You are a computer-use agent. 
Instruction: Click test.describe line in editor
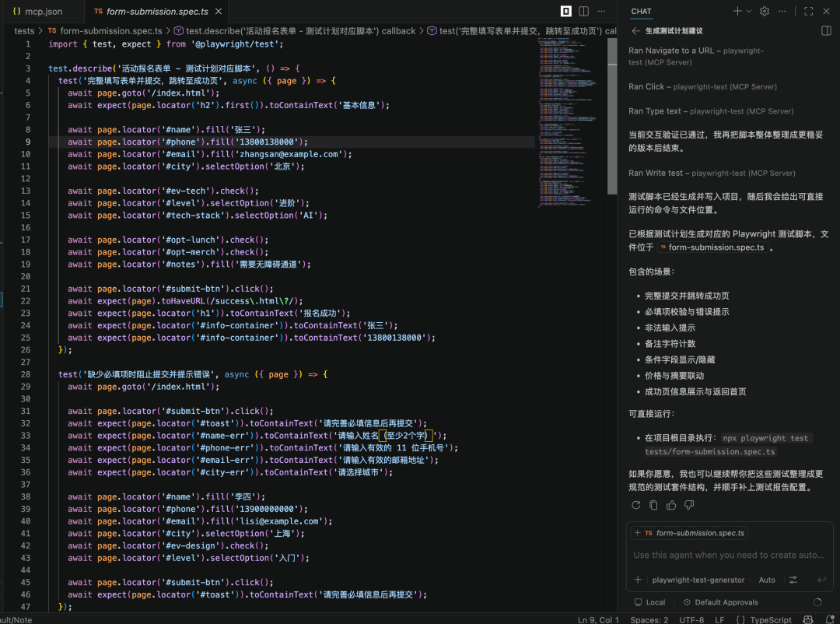(x=174, y=68)
